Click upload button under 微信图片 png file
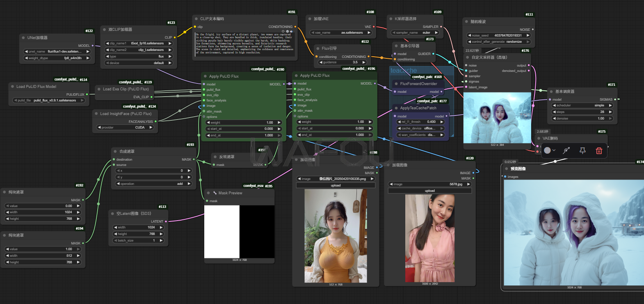This screenshot has height=304, width=644. click(x=336, y=185)
